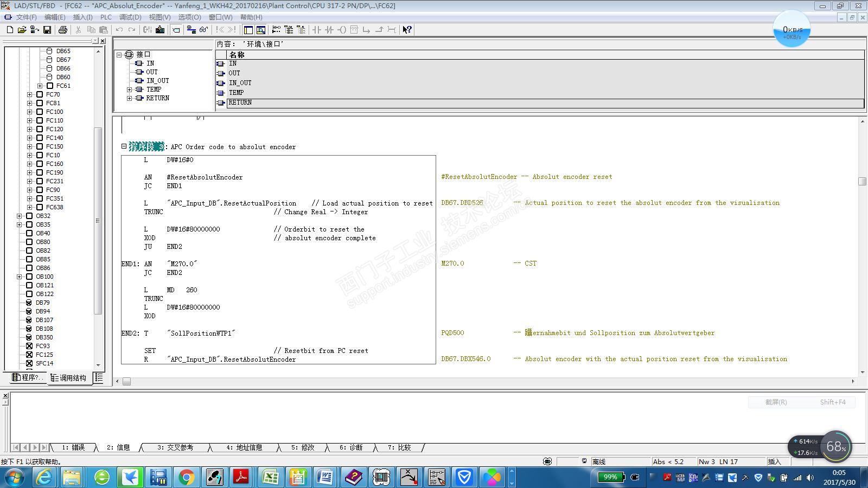Select OB121 in the block tree
The width and height of the screenshot is (868, 488).
[44, 285]
